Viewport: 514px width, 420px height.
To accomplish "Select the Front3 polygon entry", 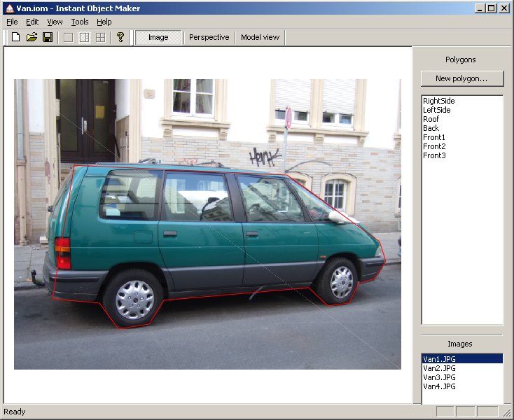I will coord(462,155).
